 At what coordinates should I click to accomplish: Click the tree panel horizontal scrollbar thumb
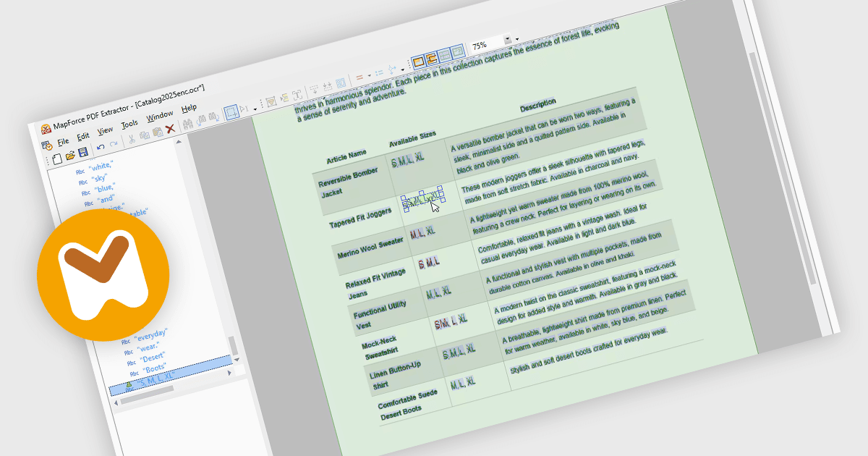(x=147, y=394)
